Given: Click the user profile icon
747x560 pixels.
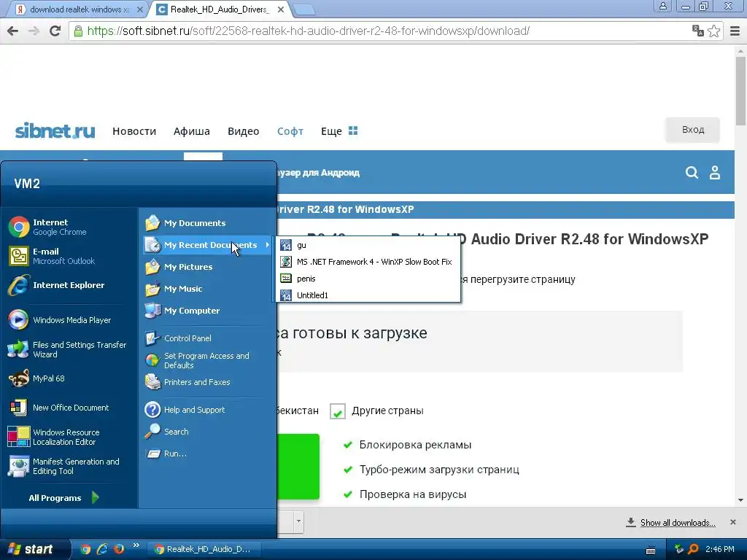Looking at the screenshot, I should click(x=715, y=172).
